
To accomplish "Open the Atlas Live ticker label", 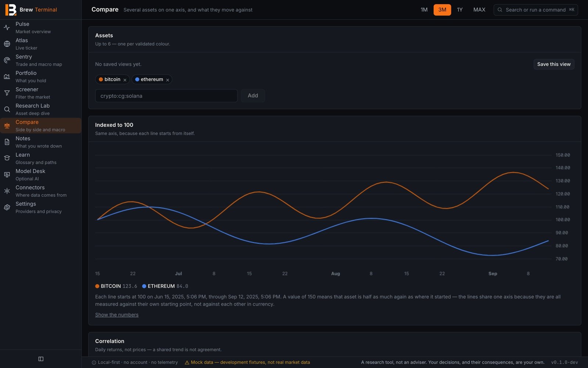I will tap(26, 44).
